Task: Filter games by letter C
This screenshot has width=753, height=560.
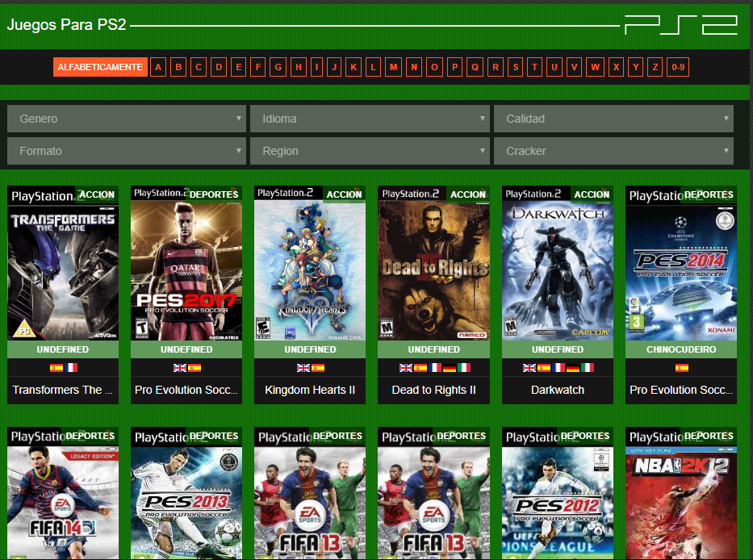Action: click(x=199, y=67)
